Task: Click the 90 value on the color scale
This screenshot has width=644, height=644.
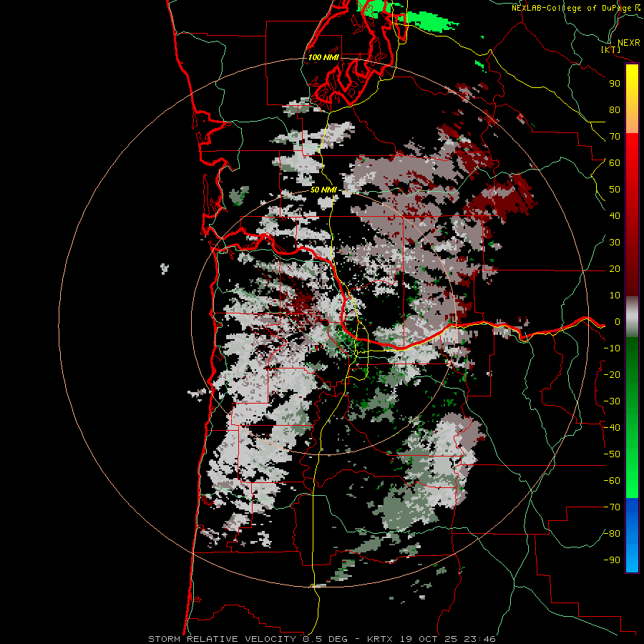Action: [615, 84]
